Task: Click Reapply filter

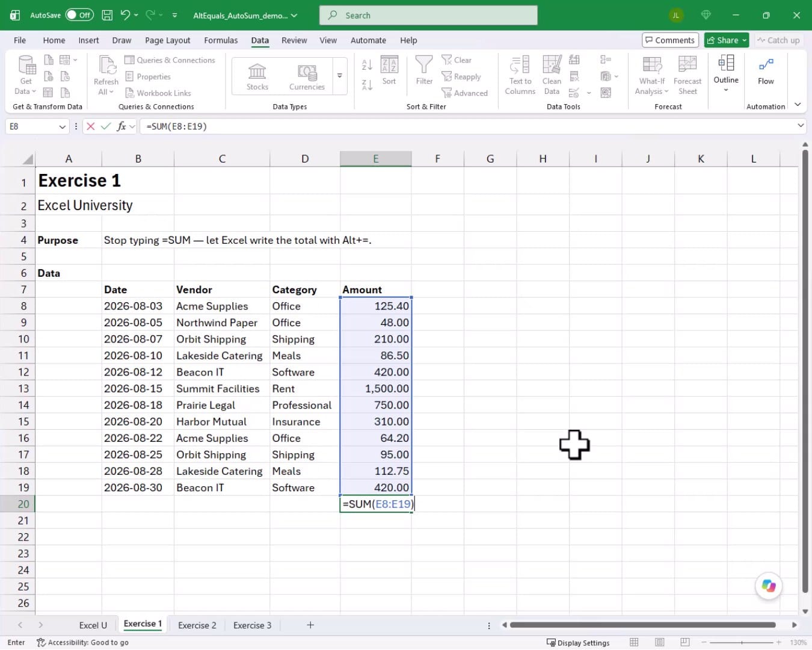Action: (x=461, y=76)
